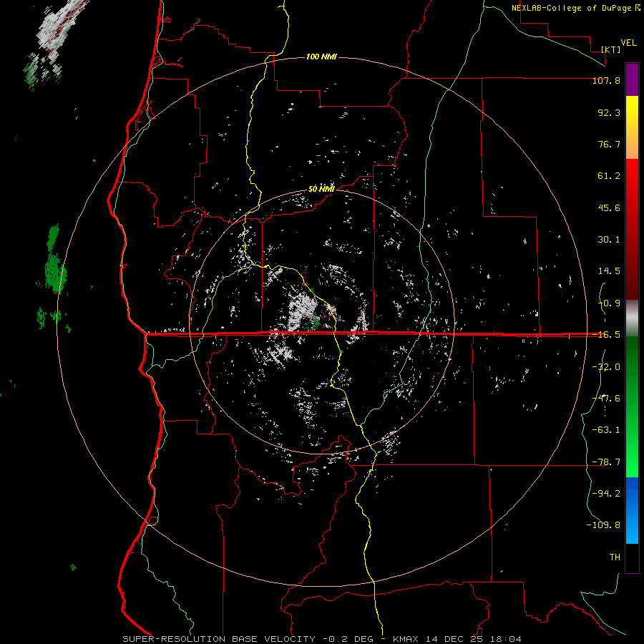Pick the purple segment of the velocity bar
644x644 pixels.
632,79
